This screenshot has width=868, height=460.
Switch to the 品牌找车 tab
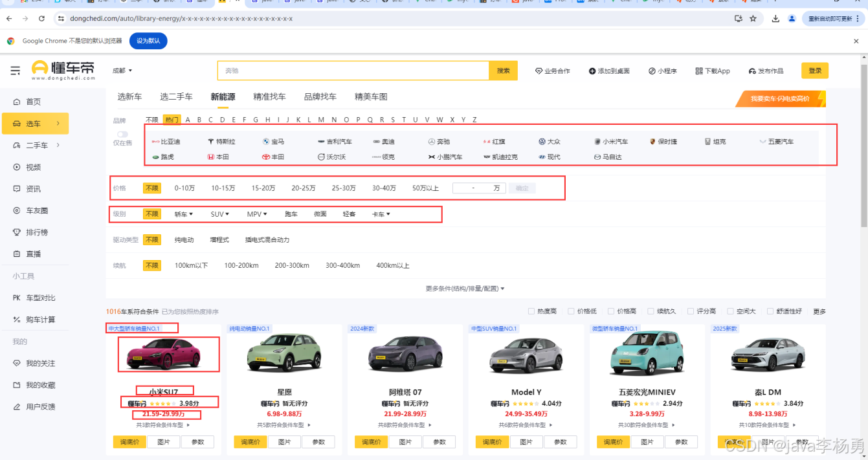[320, 97]
